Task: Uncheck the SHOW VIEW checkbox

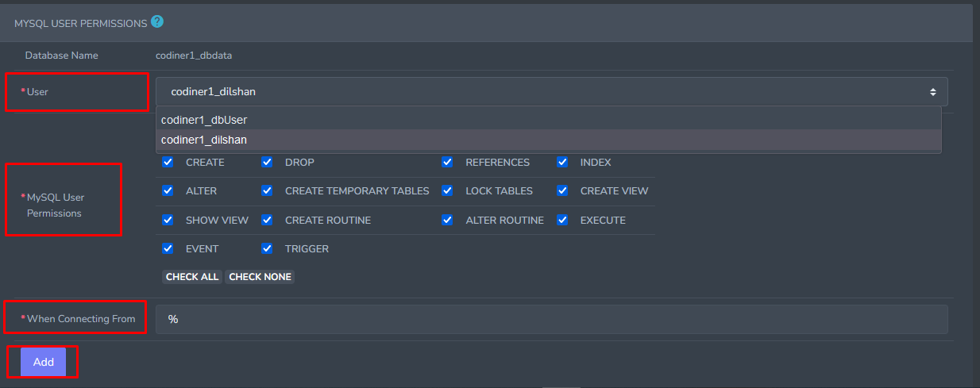Action: tap(168, 220)
